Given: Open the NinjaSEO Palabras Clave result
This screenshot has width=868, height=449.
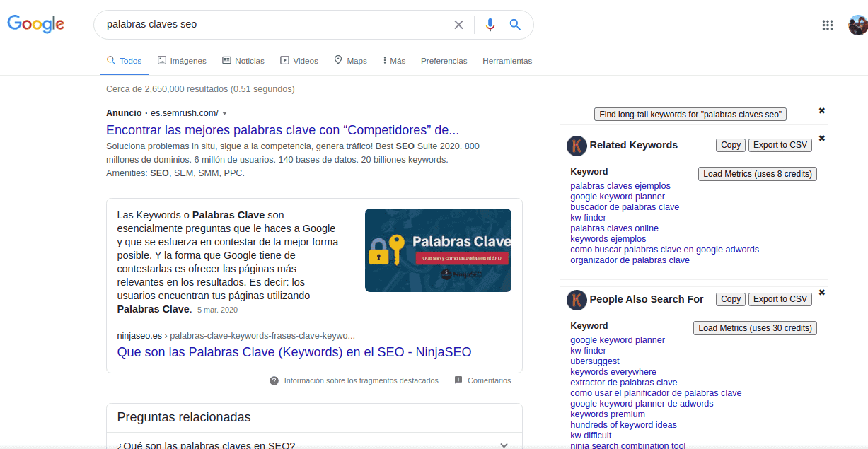Looking at the screenshot, I should (294, 352).
